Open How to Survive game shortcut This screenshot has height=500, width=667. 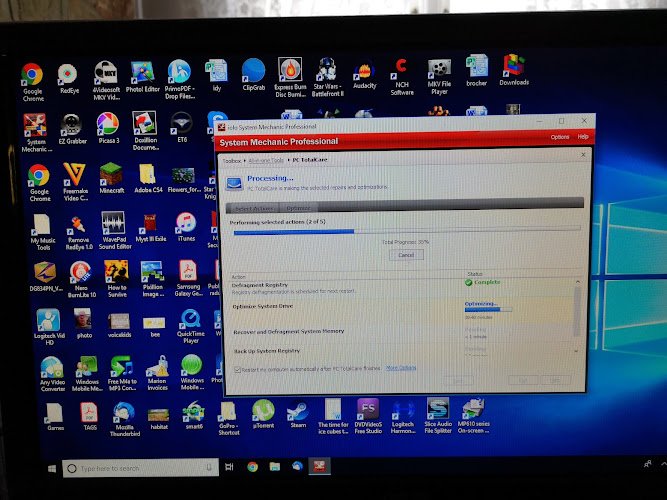pyautogui.click(x=117, y=279)
